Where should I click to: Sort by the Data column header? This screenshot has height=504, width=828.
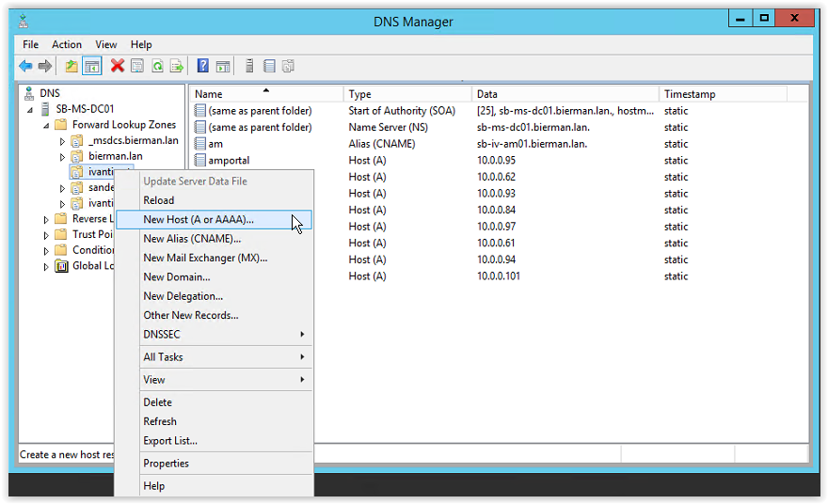(x=565, y=94)
